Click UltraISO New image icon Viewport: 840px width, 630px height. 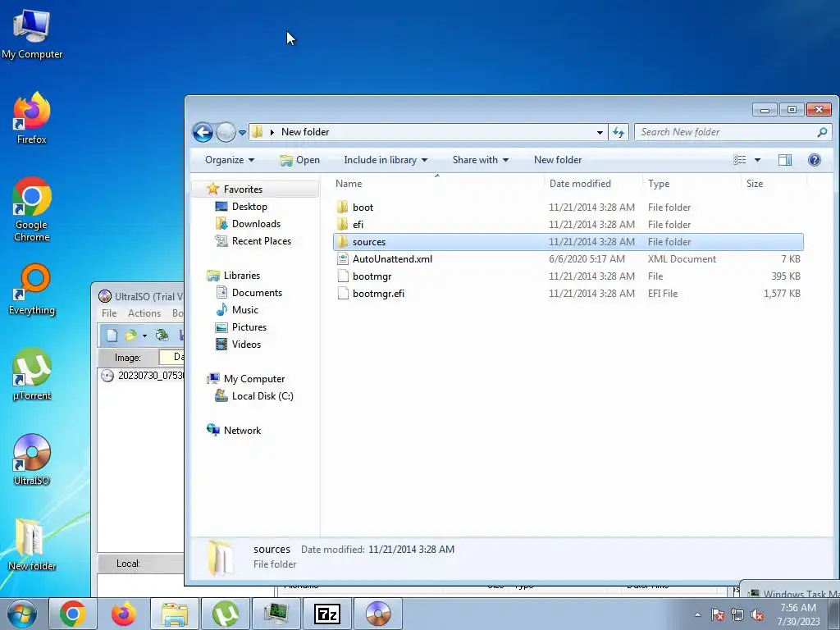coord(112,336)
